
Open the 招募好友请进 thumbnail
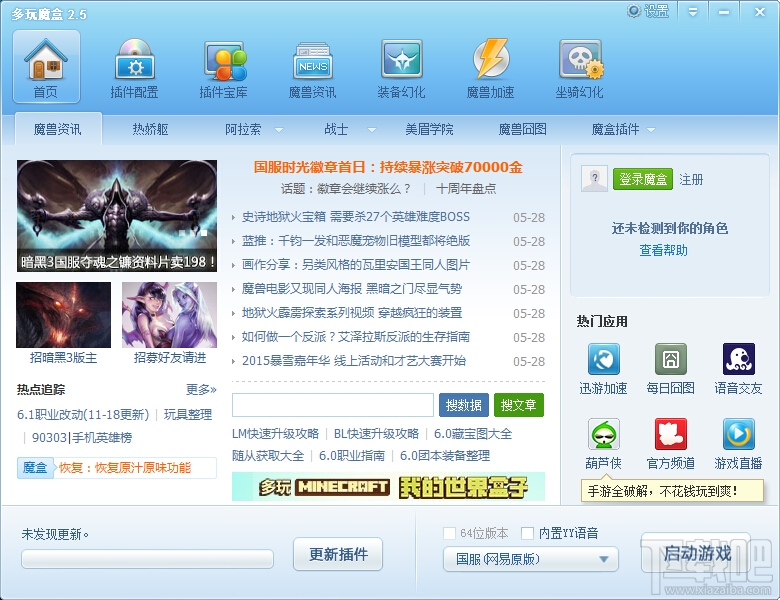point(169,315)
